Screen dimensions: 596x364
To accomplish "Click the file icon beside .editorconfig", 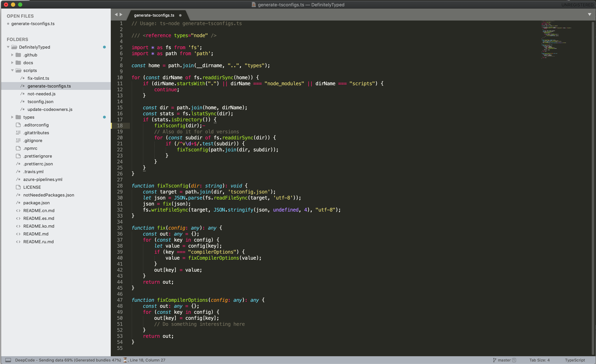I will (18, 125).
